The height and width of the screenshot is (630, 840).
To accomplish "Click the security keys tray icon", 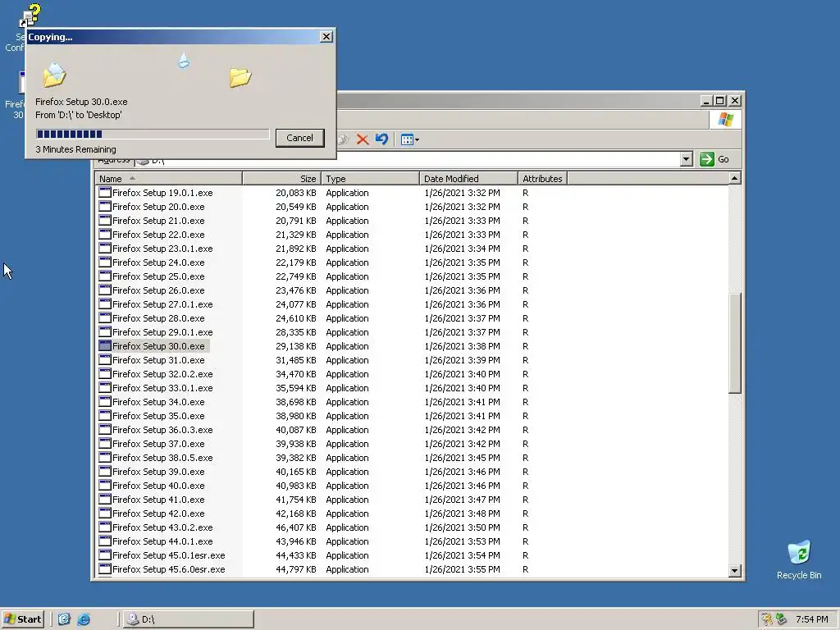I will click(767, 619).
